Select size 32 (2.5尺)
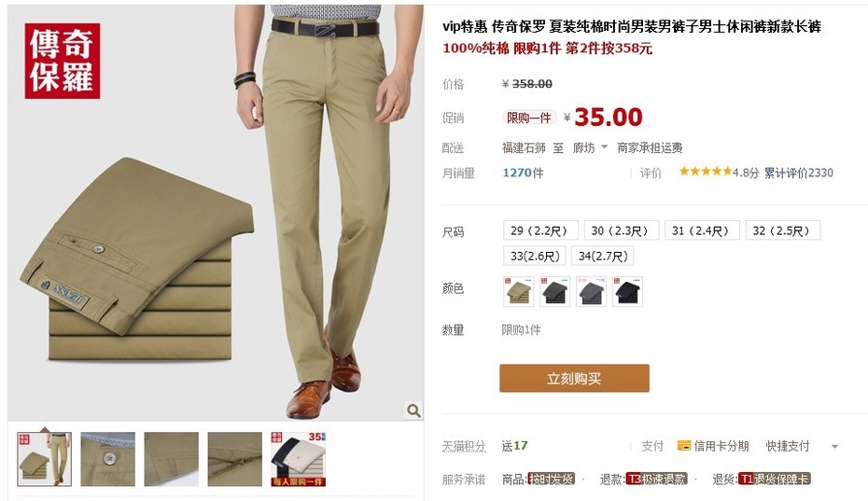Screen dimensions: 868x501 point(782,230)
